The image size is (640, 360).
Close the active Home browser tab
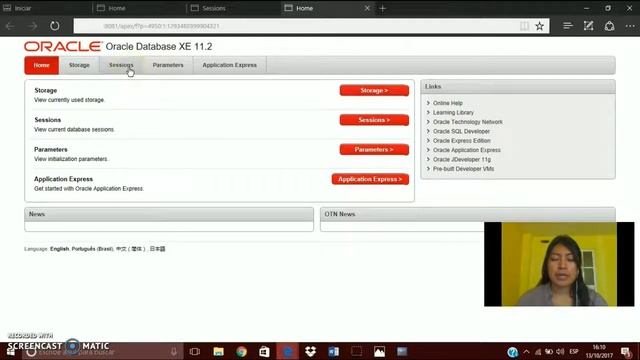tap(367, 8)
